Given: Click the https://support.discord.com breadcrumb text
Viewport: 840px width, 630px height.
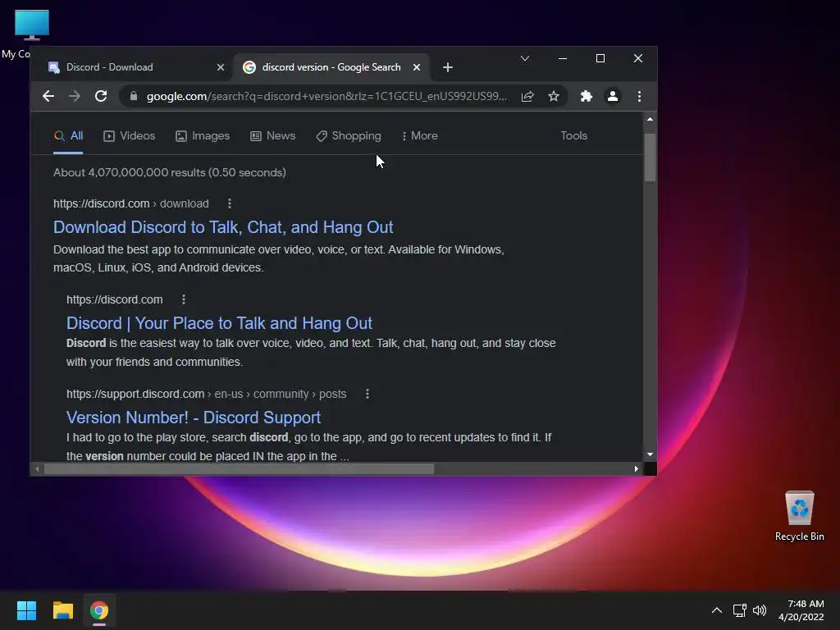Looking at the screenshot, I should [x=206, y=394].
